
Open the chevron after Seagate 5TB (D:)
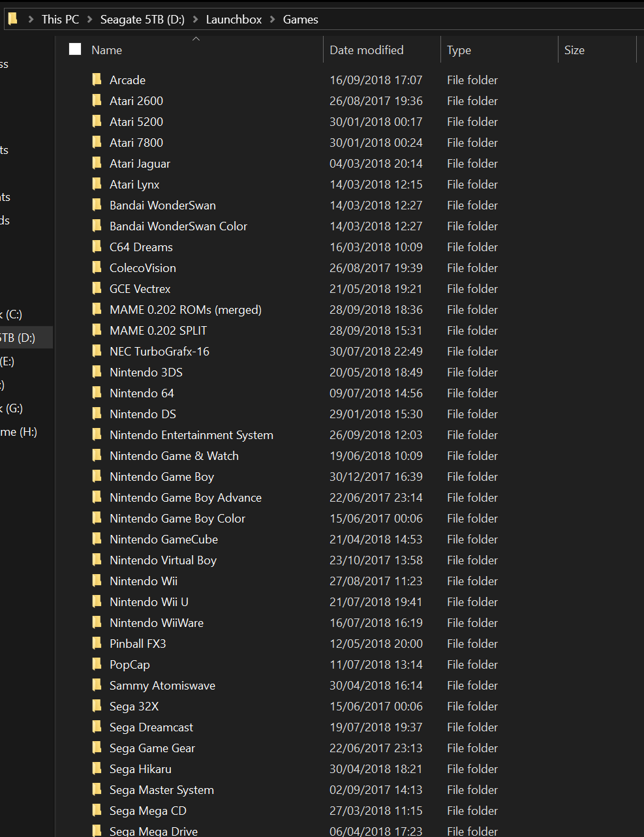[x=195, y=20]
